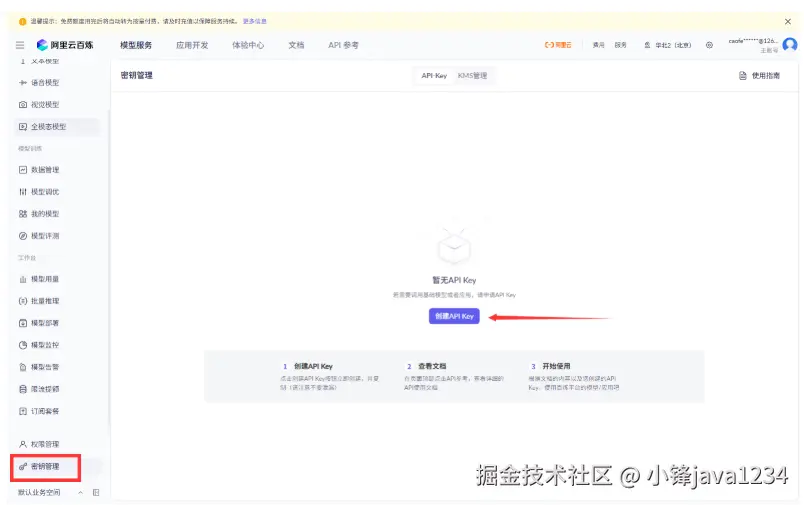The height and width of the screenshot is (505, 804).
Task: View 模型用量 in the sidebar
Action: point(39,279)
